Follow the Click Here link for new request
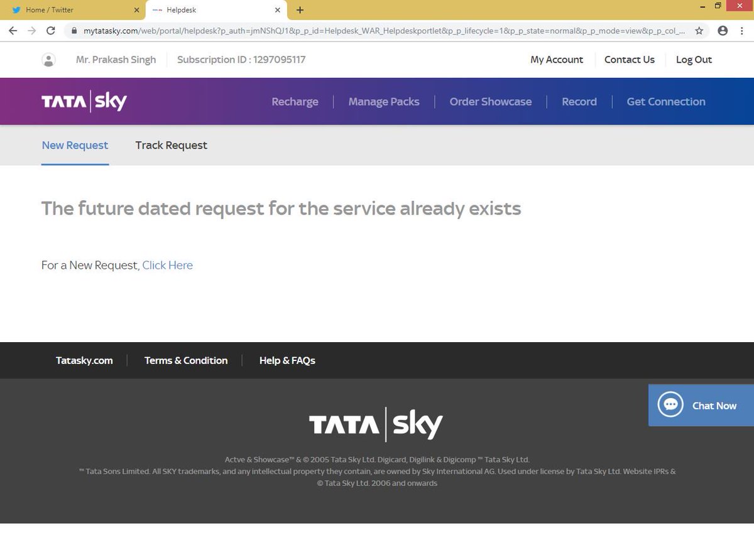 tap(168, 265)
